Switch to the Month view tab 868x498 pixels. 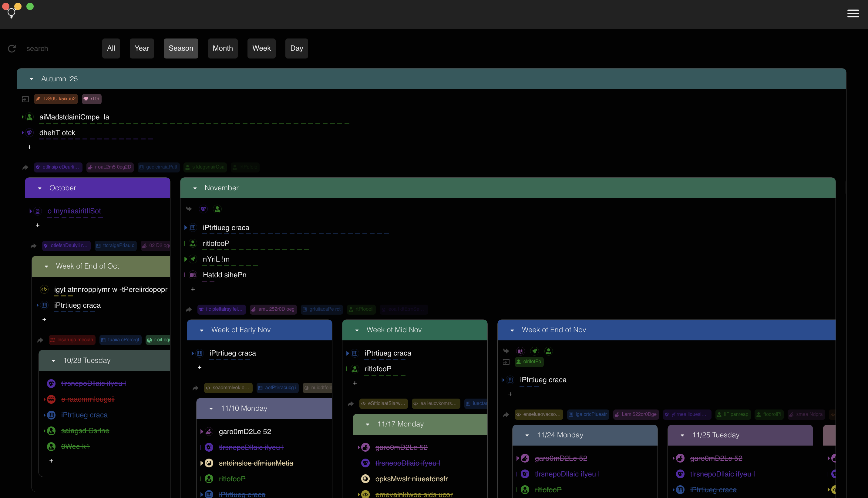click(222, 48)
